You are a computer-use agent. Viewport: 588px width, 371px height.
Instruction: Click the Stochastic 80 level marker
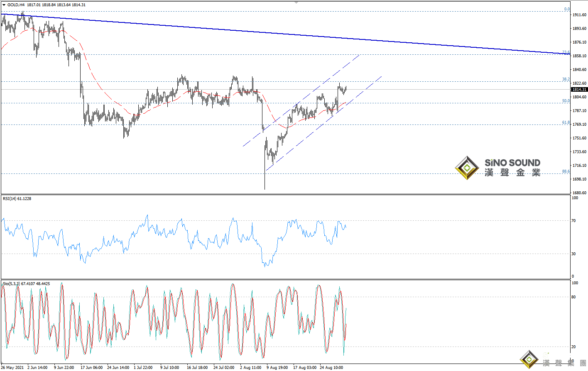point(573,297)
